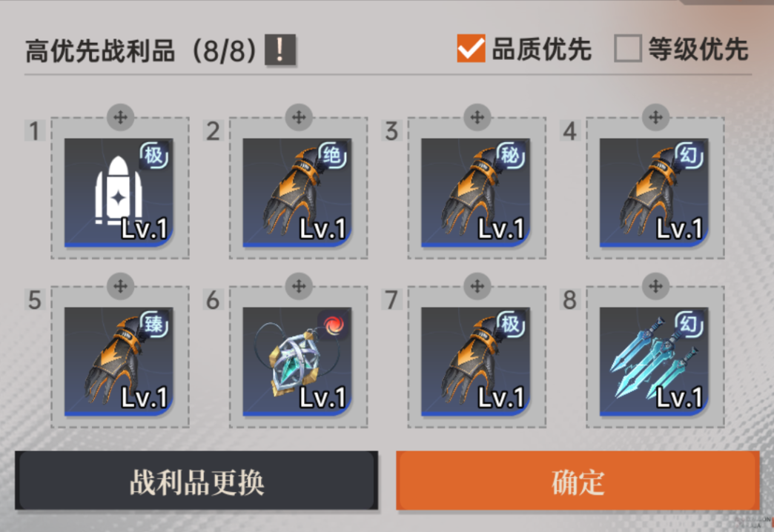This screenshot has height=532, width=774.
Task: Enable the 等级优先 checkbox
Action: 628,48
